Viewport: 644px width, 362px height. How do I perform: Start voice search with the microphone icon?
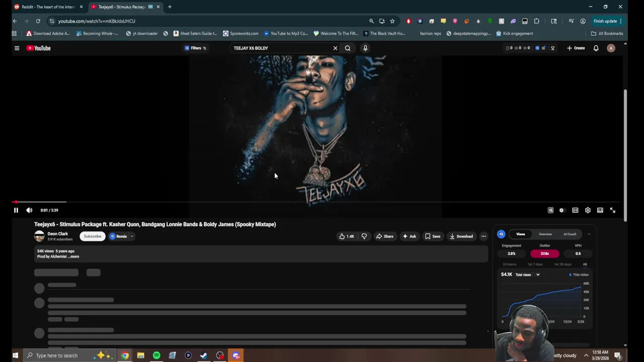365,48
